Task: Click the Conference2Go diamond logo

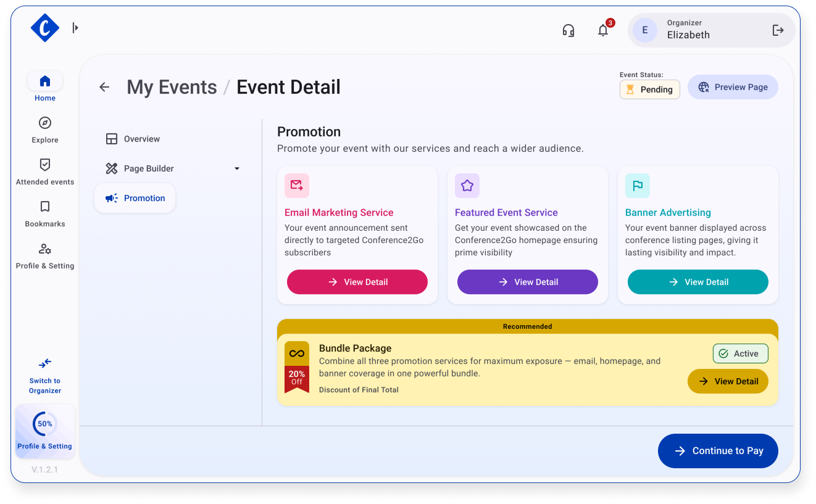Action: [x=44, y=28]
